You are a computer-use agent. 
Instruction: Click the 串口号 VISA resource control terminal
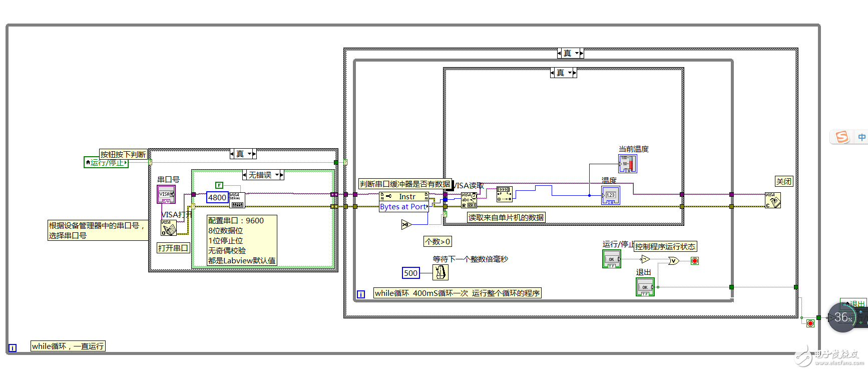click(x=166, y=194)
